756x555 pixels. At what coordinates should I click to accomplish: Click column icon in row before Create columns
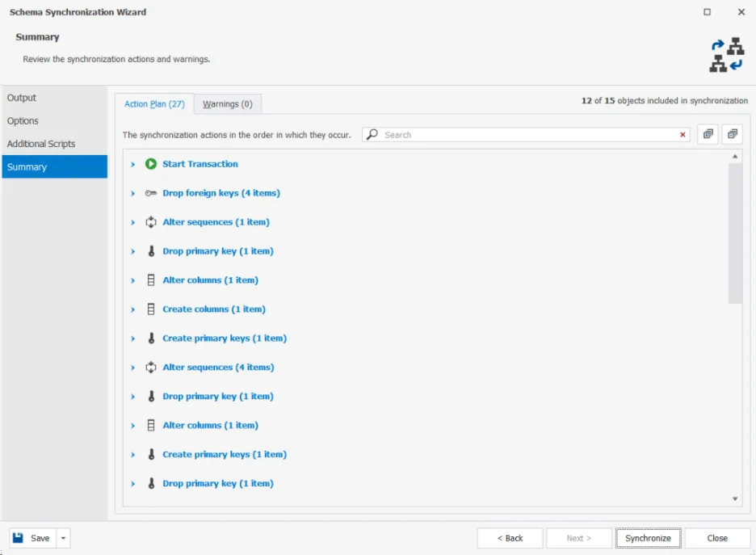(x=151, y=280)
